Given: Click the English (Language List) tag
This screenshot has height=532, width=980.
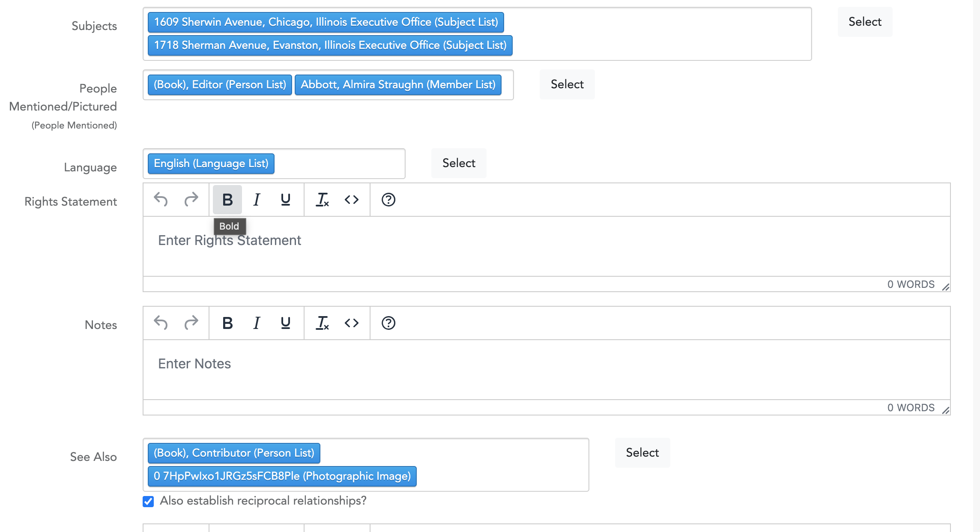Looking at the screenshot, I should [211, 164].
